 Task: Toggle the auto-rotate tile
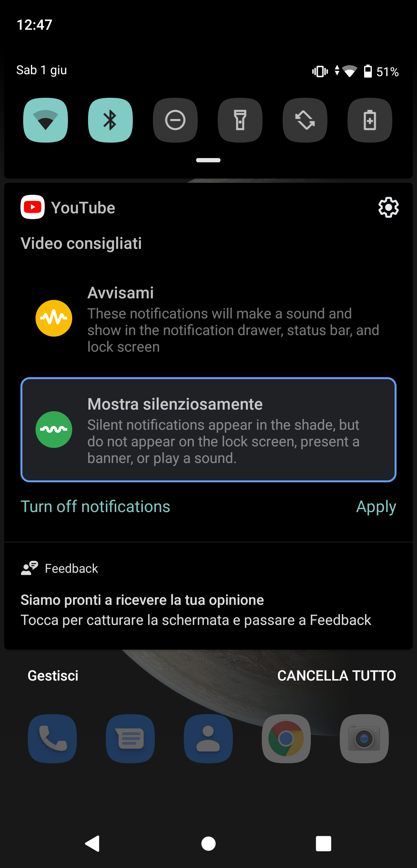[305, 120]
